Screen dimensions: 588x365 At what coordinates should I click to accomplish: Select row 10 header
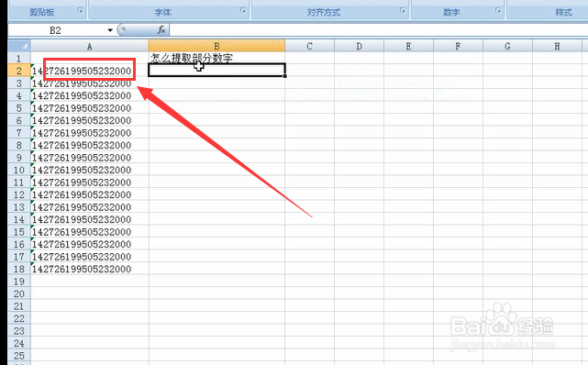pos(19,170)
